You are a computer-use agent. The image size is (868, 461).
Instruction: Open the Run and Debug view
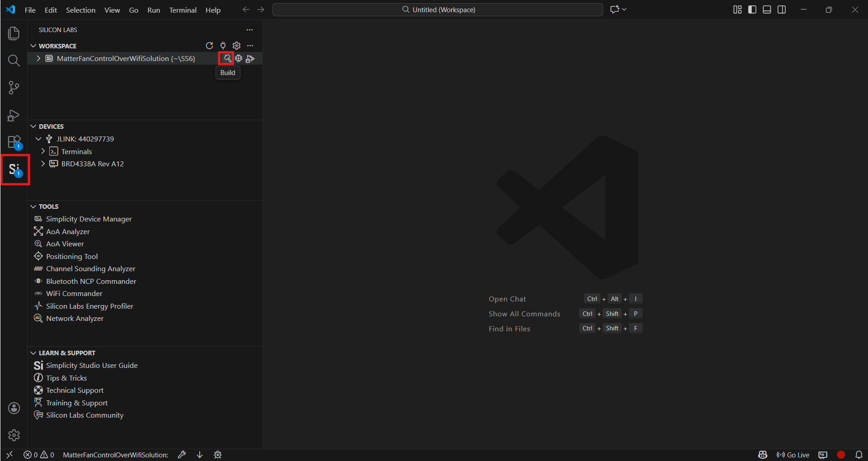14,116
